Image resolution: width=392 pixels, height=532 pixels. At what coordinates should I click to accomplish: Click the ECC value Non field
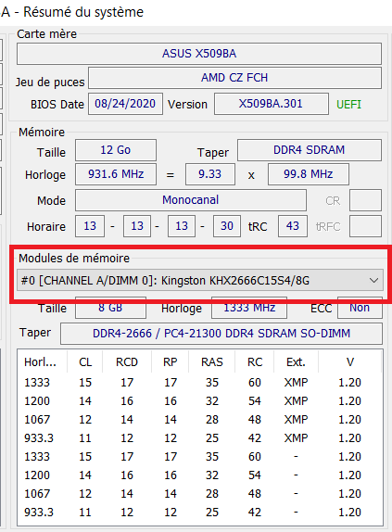tap(360, 308)
